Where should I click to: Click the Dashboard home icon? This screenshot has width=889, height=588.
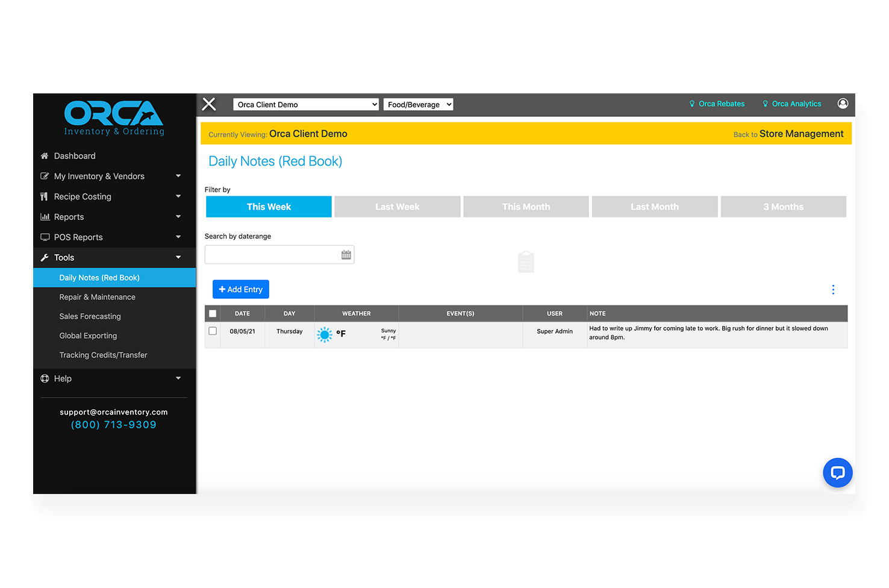(x=45, y=156)
